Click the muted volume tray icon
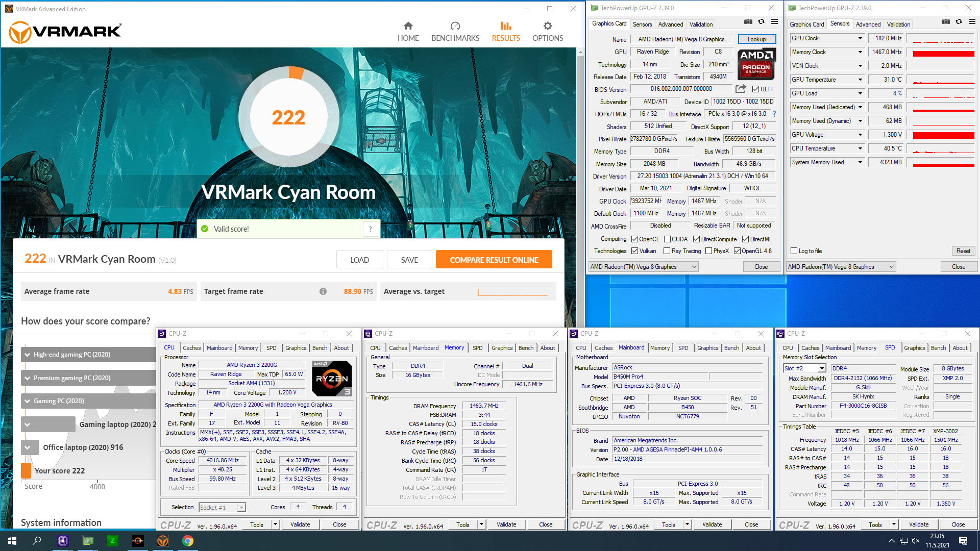The image size is (980, 551). 916,541
